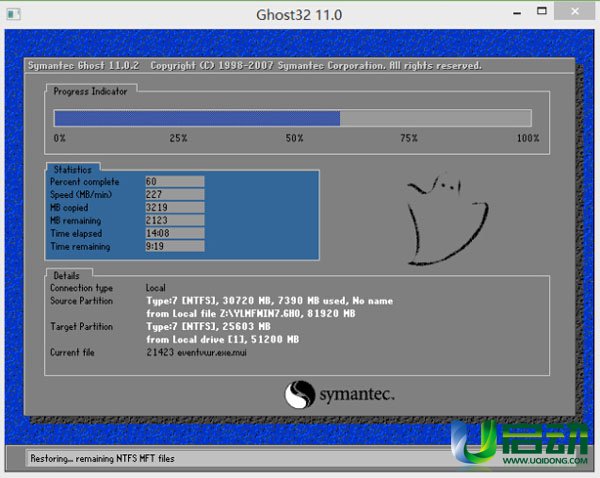The width and height of the screenshot is (600, 478).
Task: Click the restore progress bar
Action: (293, 118)
